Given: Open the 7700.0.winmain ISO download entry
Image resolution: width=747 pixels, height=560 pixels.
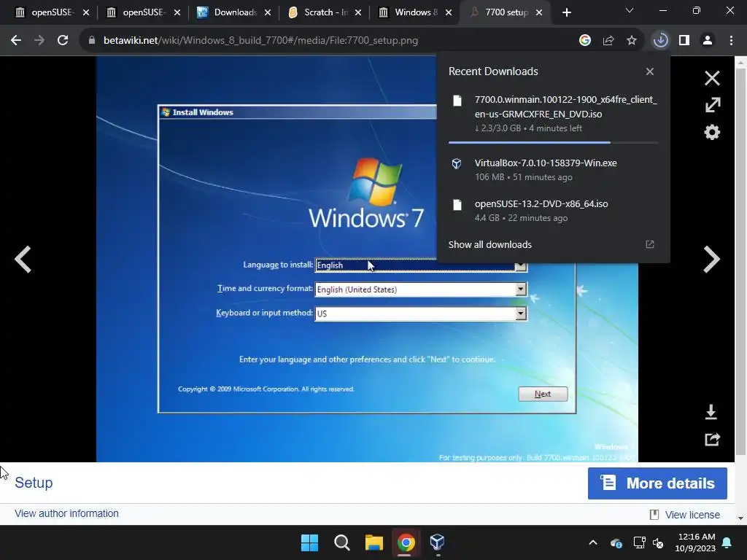Looking at the screenshot, I should pyautogui.click(x=553, y=114).
